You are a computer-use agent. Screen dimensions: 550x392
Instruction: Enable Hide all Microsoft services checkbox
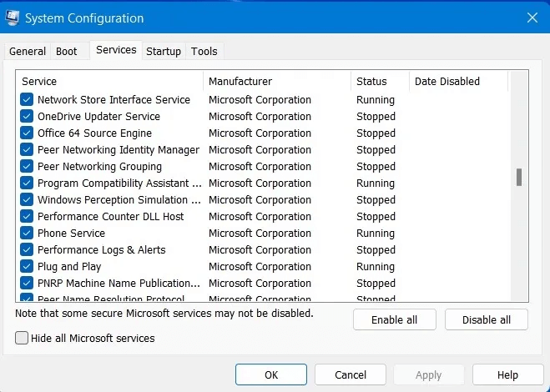[22, 338]
